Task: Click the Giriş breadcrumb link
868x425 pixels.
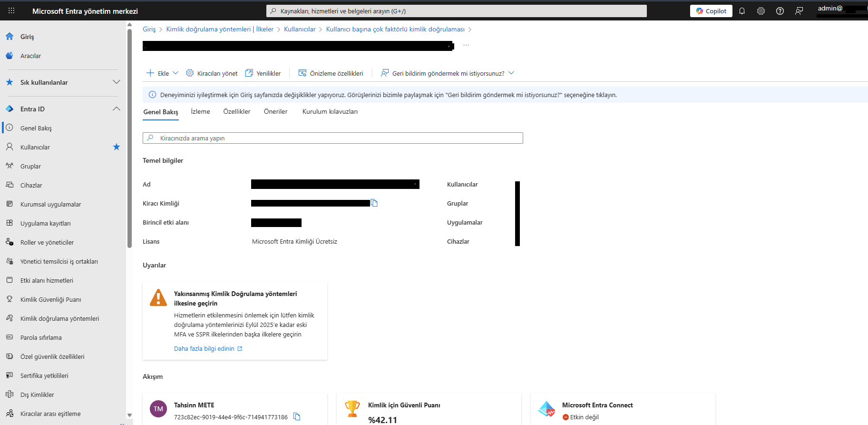Action: tap(149, 29)
